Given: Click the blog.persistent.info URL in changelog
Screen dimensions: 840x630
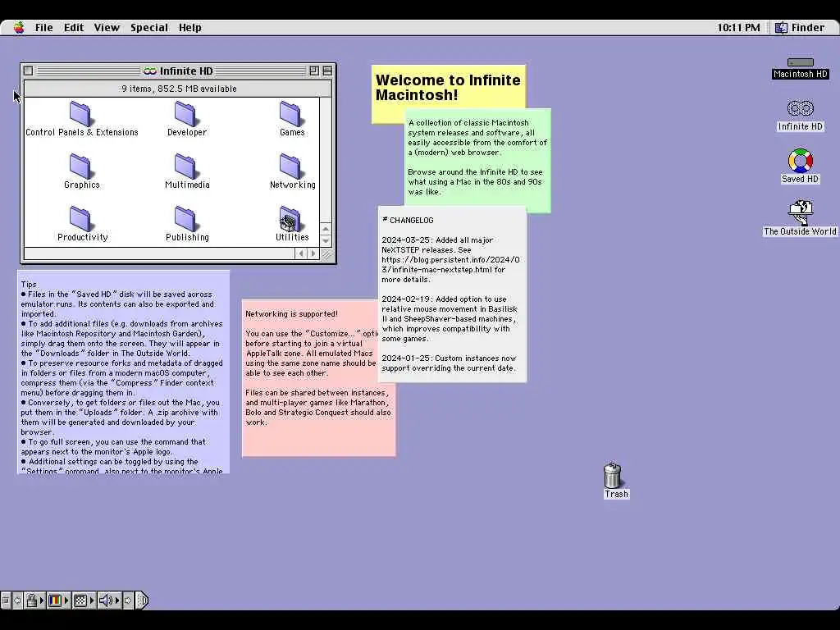Looking at the screenshot, I should coord(450,265).
